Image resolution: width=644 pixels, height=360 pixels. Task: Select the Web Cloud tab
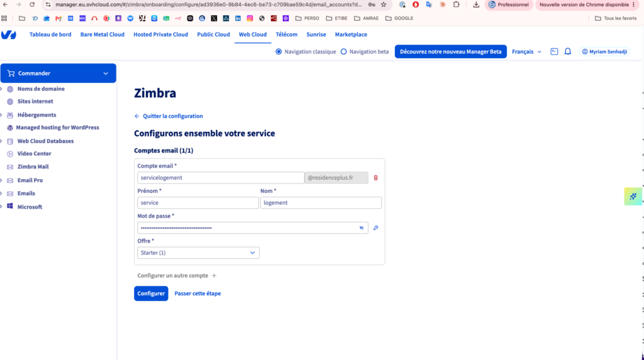[x=253, y=35]
